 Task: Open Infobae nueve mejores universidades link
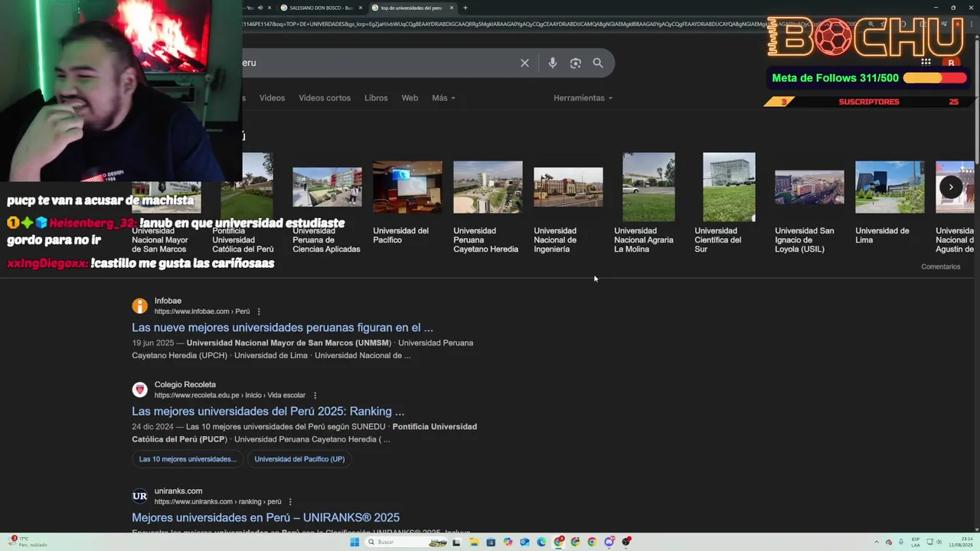click(x=283, y=328)
